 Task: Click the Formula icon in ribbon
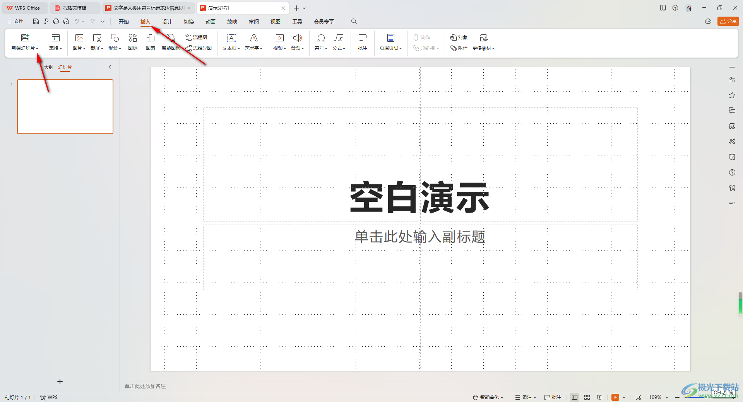[338, 38]
